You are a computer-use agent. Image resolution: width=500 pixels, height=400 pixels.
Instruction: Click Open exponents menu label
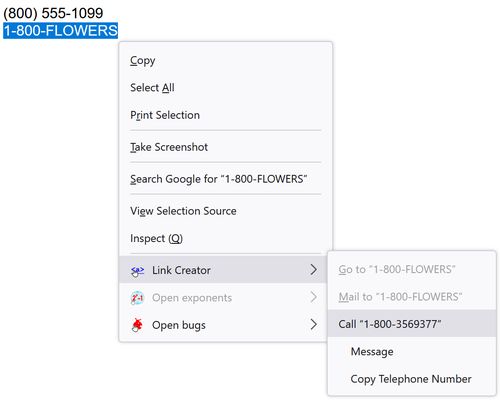click(x=192, y=298)
